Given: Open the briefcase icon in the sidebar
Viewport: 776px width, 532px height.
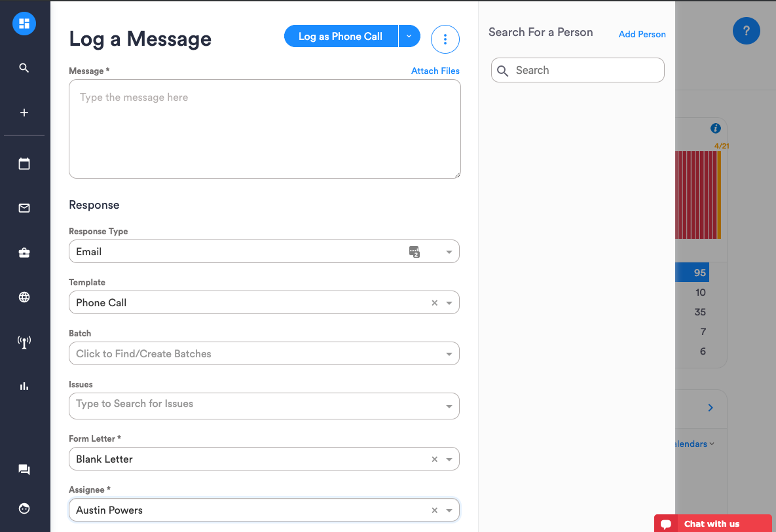Looking at the screenshot, I should [x=24, y=252].
